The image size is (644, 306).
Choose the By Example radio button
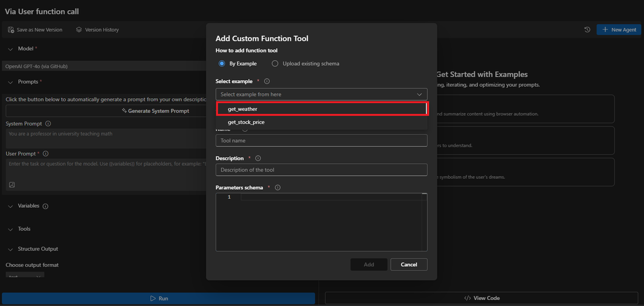[222, 64]
